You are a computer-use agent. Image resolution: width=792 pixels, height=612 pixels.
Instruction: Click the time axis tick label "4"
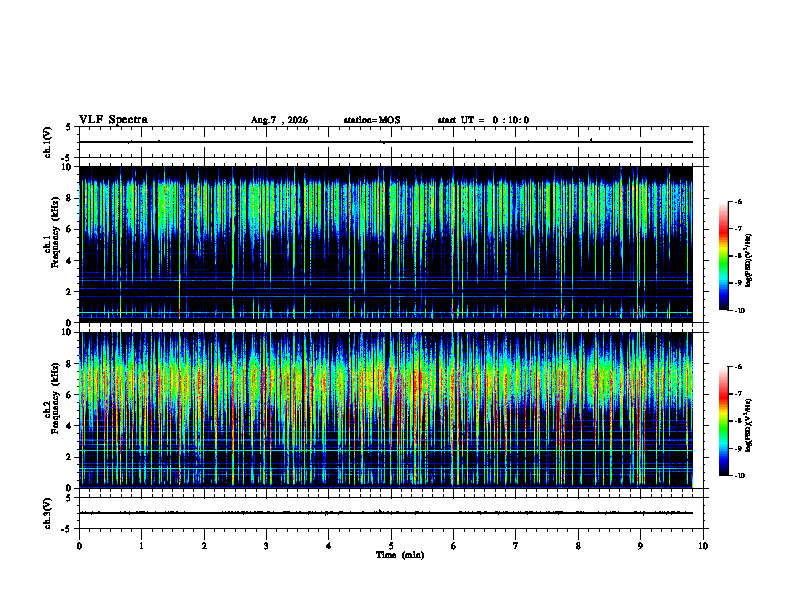click(329, 546)
